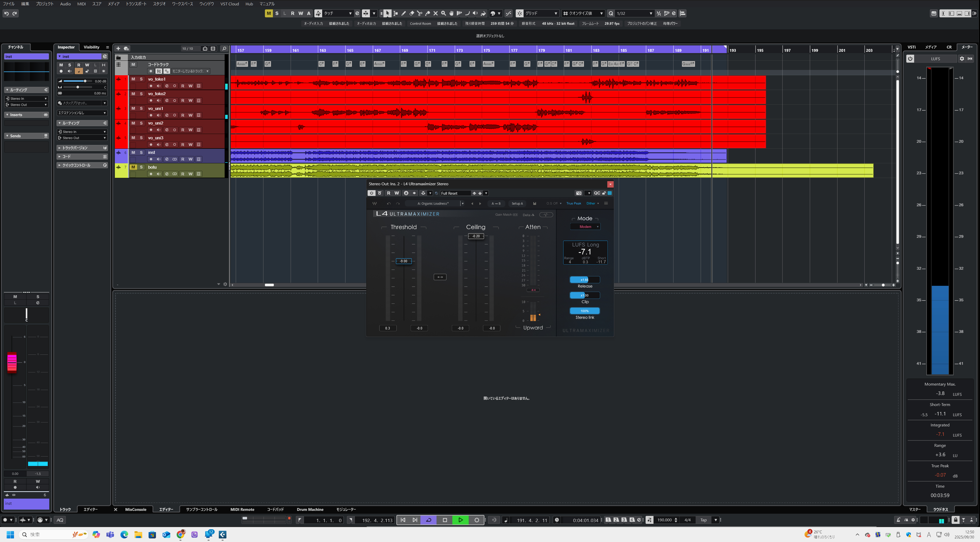Click the Threshold slider handle at -9.00

403,261
